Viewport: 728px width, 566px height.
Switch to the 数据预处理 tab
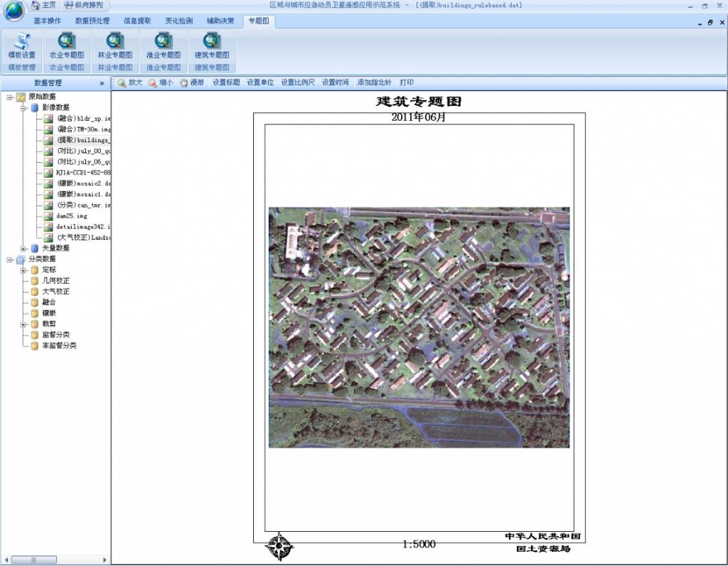tap(92, 21)
